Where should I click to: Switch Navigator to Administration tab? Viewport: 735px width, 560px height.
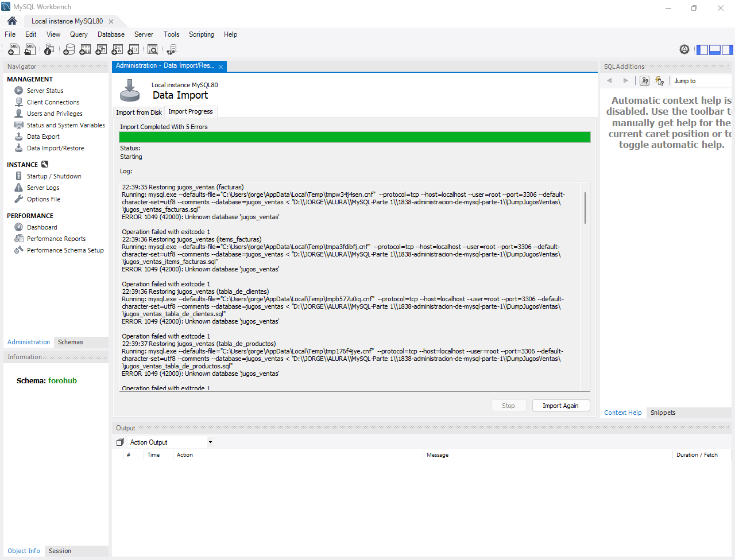click(29, 342)
